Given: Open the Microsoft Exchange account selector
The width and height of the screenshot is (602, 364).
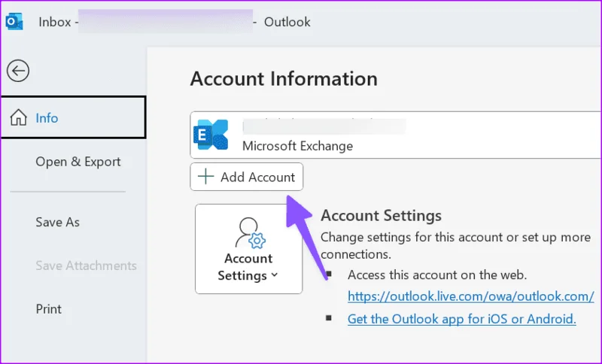Looking at the screenshot, I should tap(396, 135).
